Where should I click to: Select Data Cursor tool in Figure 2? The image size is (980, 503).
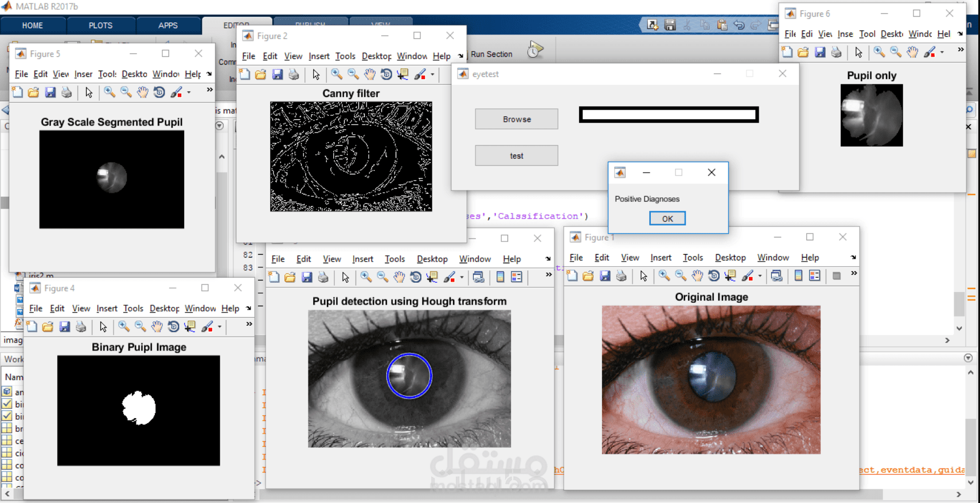tap(403, 75)
